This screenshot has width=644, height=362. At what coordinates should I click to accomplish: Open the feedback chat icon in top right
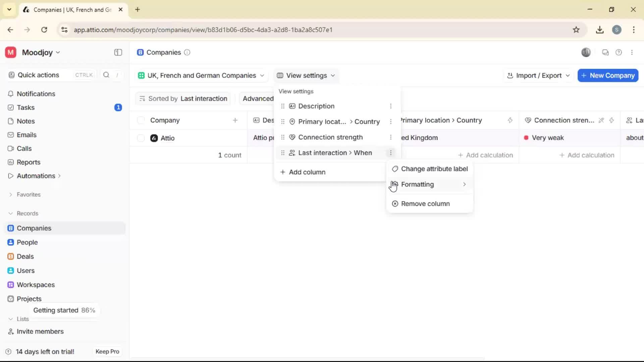tap(605, 52)
